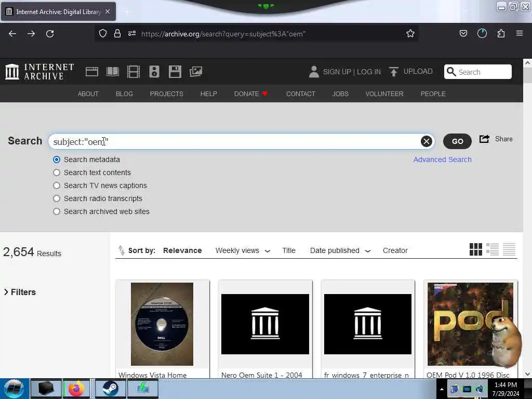Open the Texts book icon
Image resolution: width=532 pixels, height=399 pixels.
pos(113,72)
